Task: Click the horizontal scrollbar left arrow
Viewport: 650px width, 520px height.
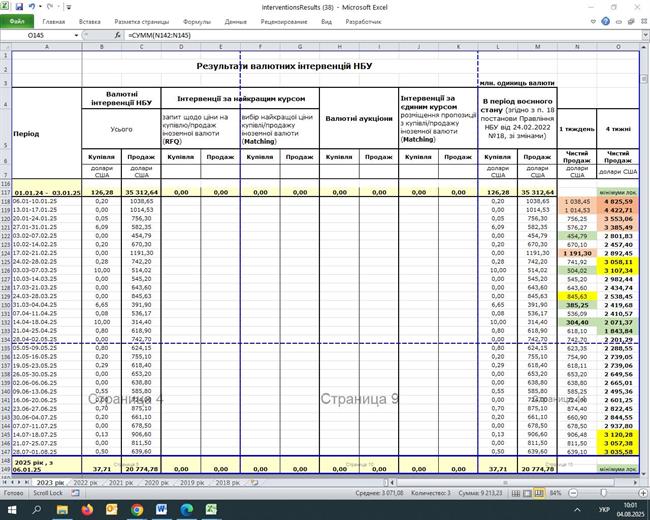Action: [x=392, y=483]
